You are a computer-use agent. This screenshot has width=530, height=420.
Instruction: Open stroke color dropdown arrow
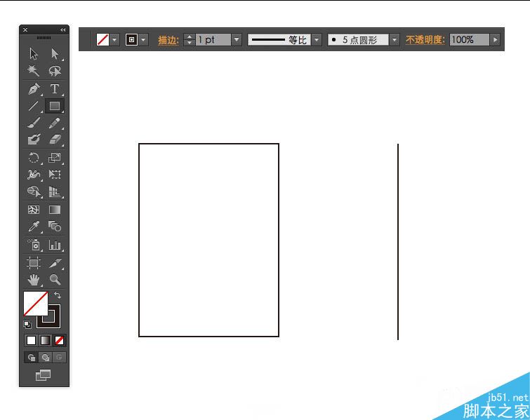coord(144,39)
